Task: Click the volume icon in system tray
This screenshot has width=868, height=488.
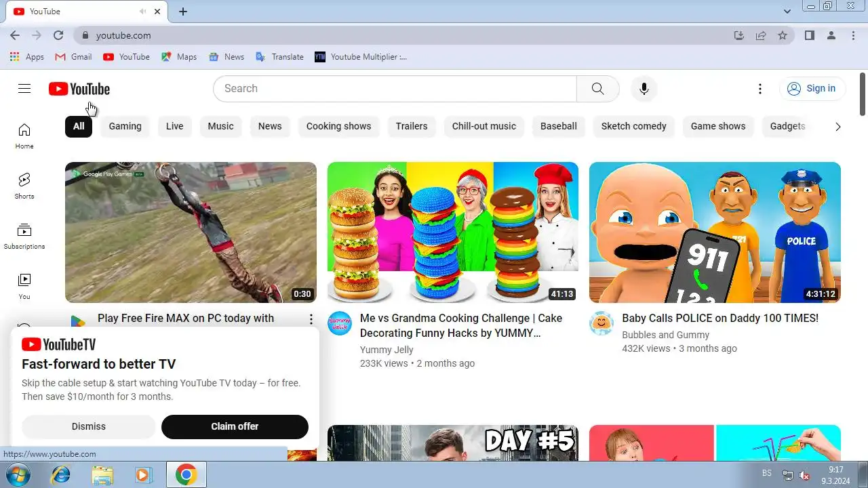Action: click(x=805, y=475)
